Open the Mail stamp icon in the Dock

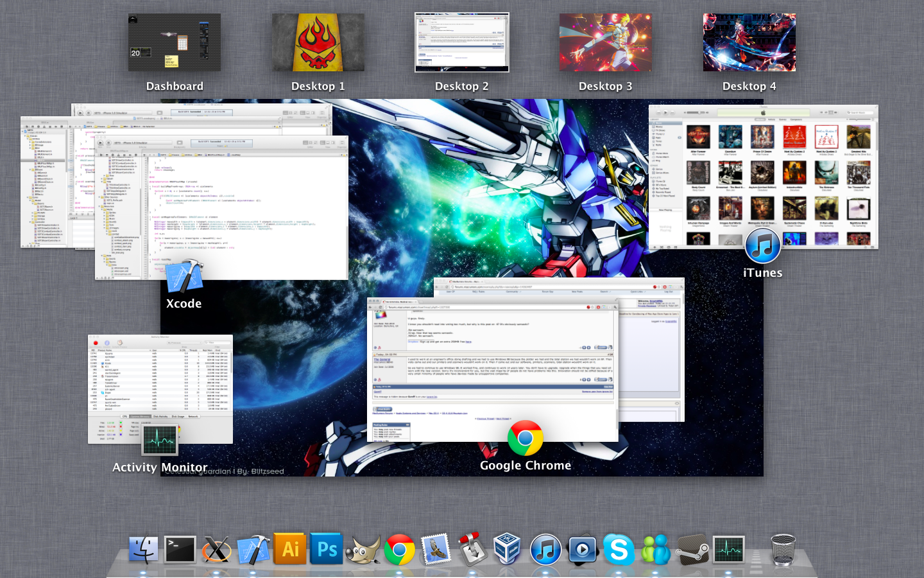coord(436,550)
